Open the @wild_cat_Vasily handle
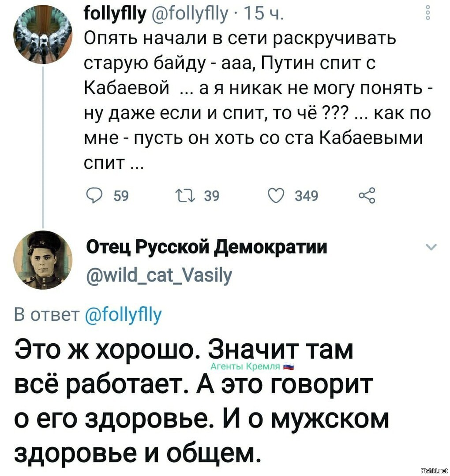 click(x=159, y=275)
